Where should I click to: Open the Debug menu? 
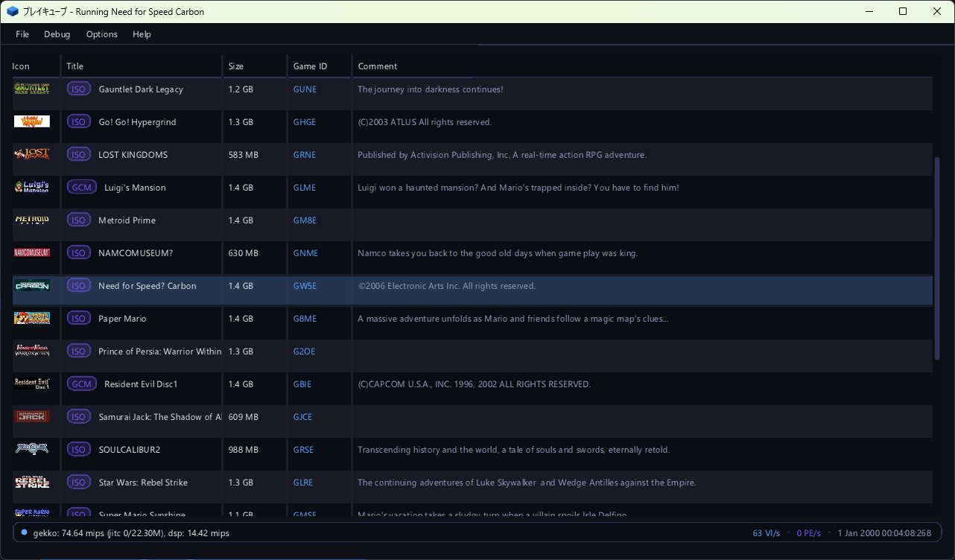pyautogui.click(x=57, y=34)
